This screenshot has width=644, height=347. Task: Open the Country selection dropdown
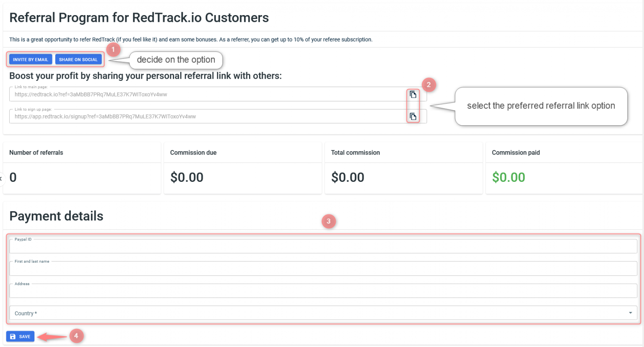click(319, 313)
